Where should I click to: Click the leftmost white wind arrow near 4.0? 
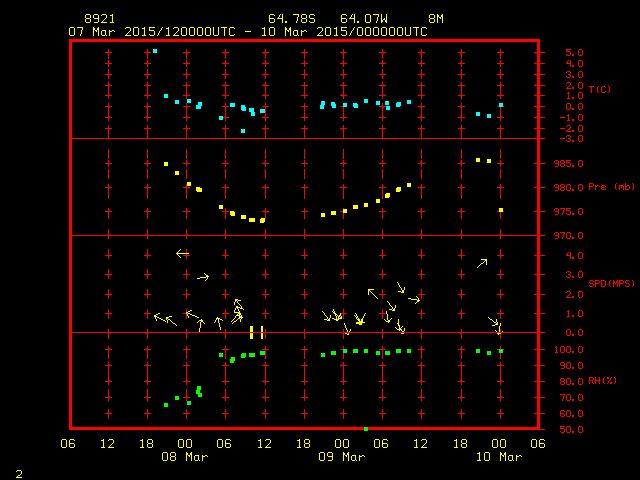pos(182,254)
